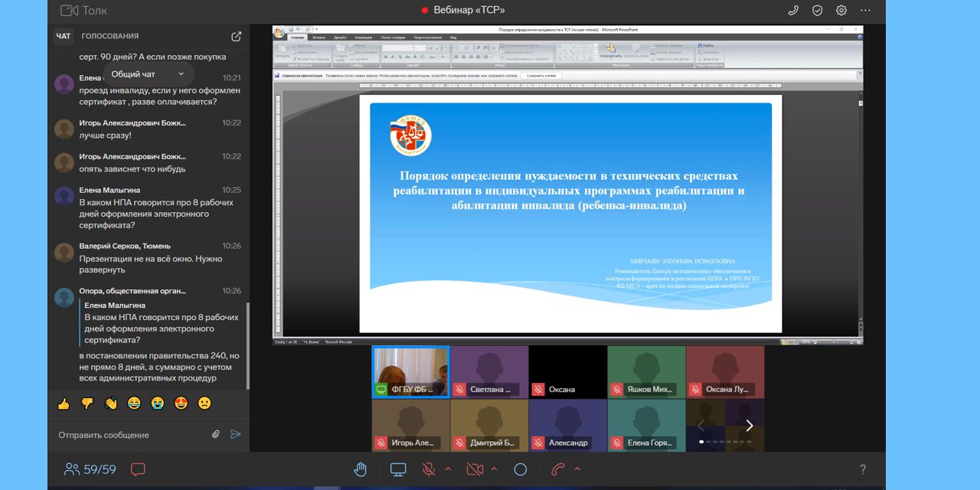The image size is (980, 490).
Task: Show next page of participant videos
Action: (x=749, y=426)
